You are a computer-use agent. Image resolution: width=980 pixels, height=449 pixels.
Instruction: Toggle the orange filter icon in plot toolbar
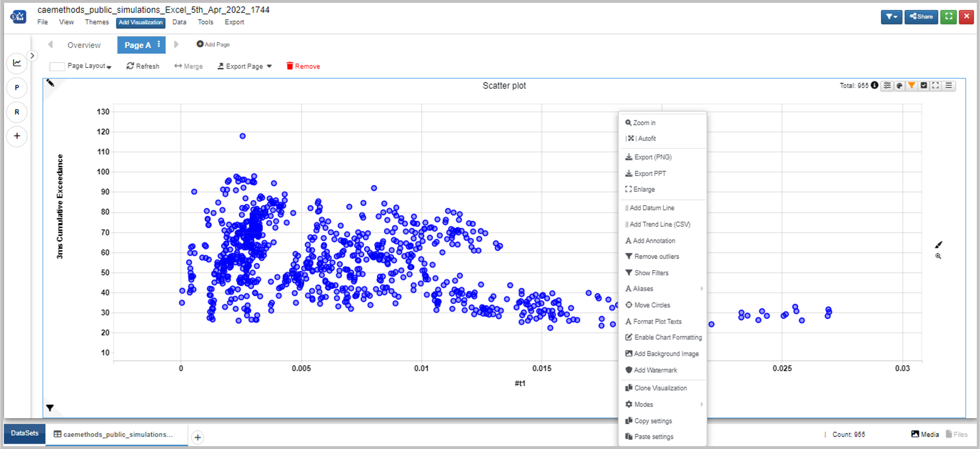click(x=911, y=85)
